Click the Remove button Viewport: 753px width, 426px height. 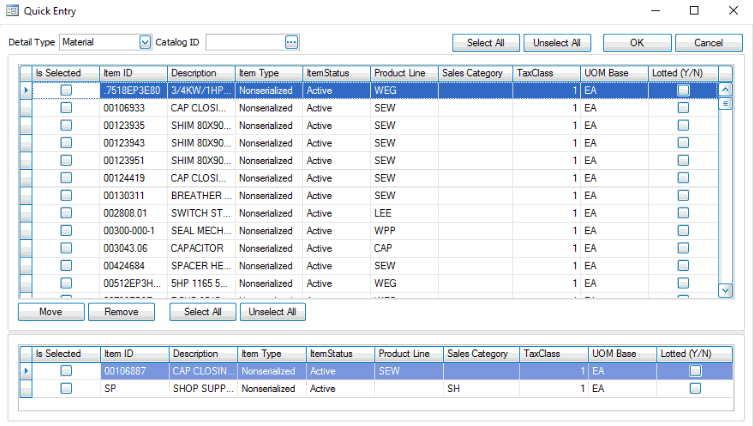coord(121,312)
